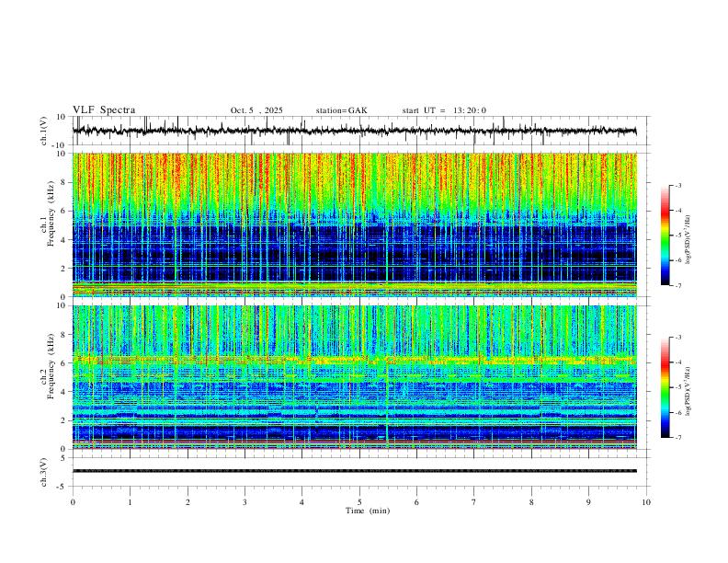The width and height of the screenshot is (728, 563).
Task: Click the 'start UT = 13:20:0' label
Action: tap(444, 110)
